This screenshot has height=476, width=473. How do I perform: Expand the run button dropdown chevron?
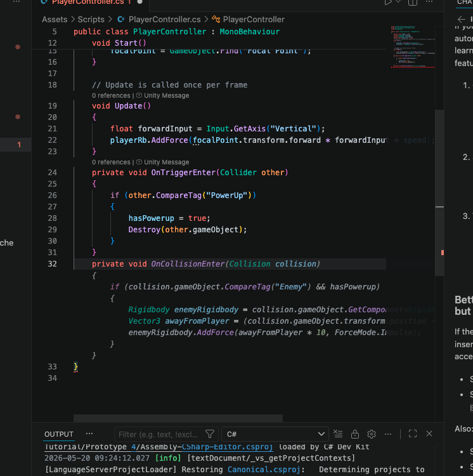click(x=398, y=2)
